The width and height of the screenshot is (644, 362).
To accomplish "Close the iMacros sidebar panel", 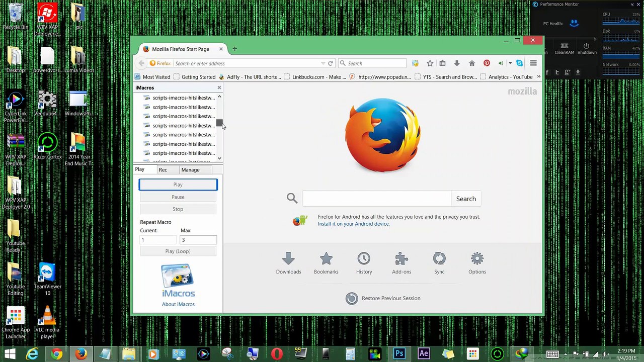I will (x=219, y=87).
